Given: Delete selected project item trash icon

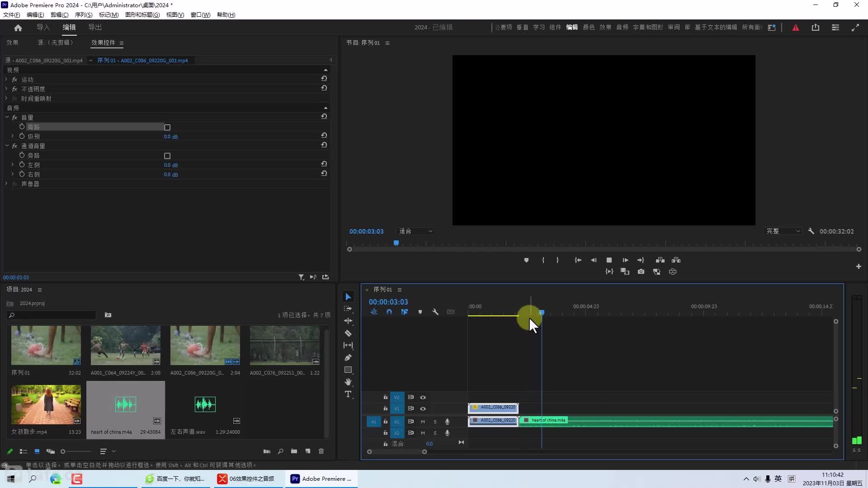Looking at the screenshot, I should [321, 451].
